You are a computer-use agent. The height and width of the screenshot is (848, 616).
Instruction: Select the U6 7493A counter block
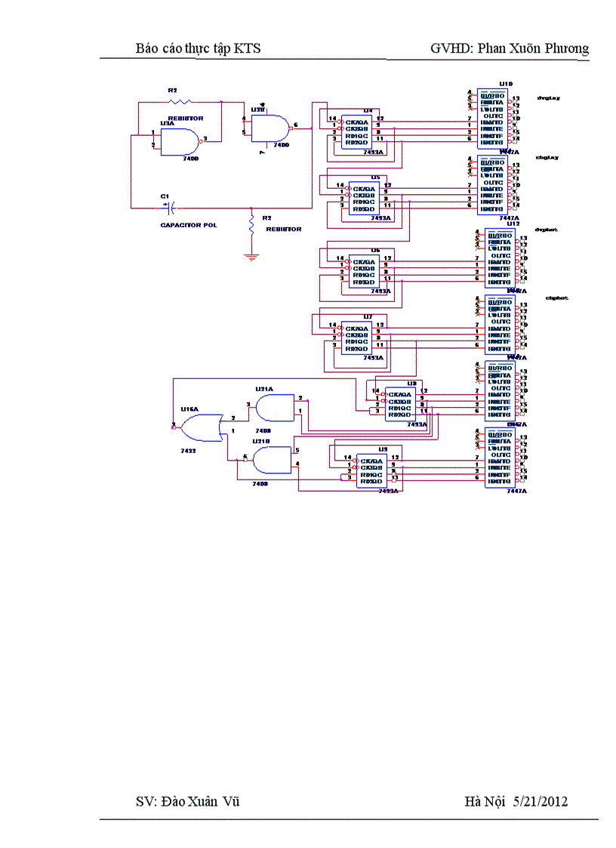365,271
